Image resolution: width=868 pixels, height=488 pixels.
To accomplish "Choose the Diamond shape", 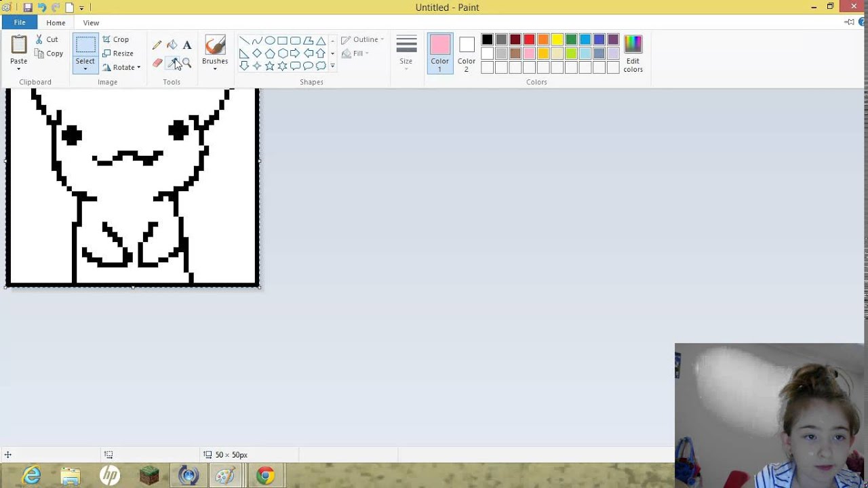I will [257, 54].
